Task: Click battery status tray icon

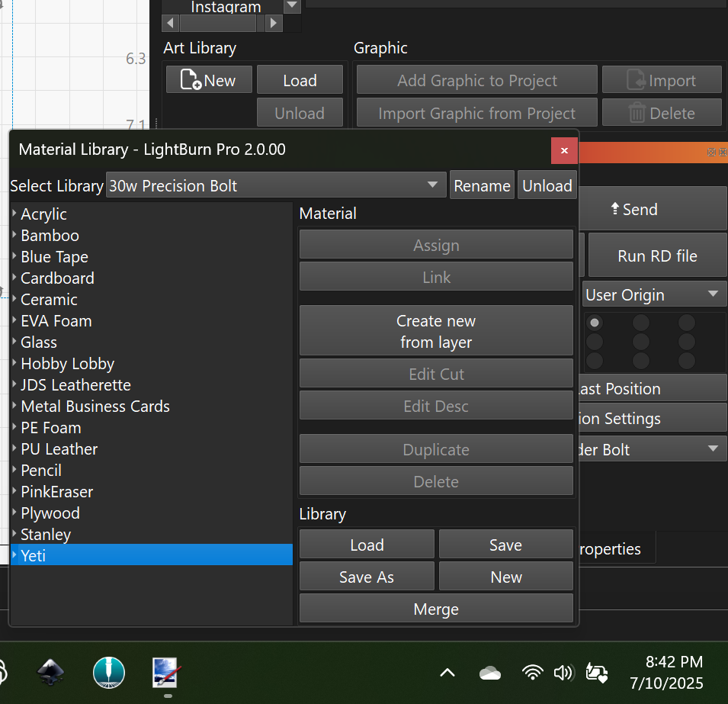Action: [597, 673]
